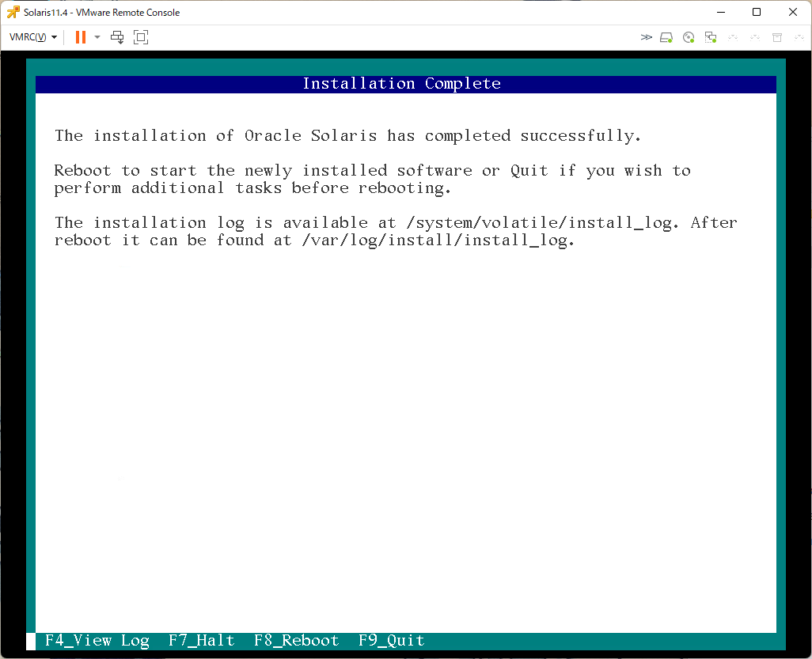Click the Solaris11.4 VMware app icon
This screenshot has height=659, width=812.
[13, 12]
